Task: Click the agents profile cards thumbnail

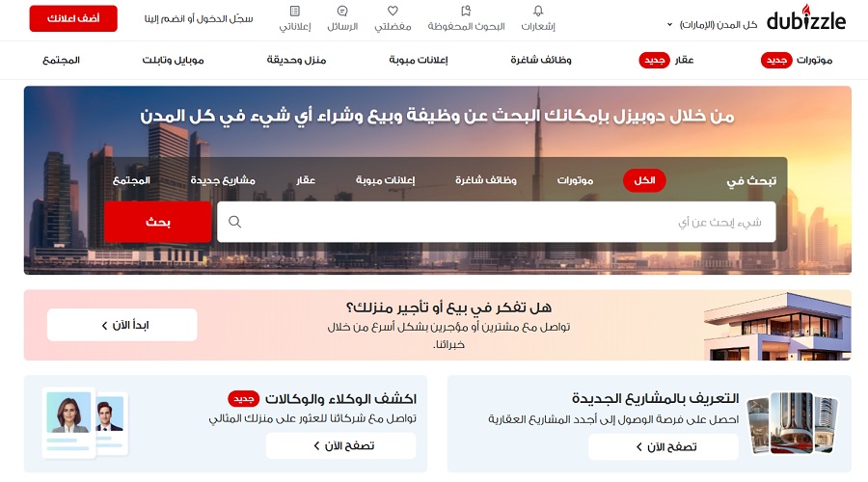Action: (85, 423)
